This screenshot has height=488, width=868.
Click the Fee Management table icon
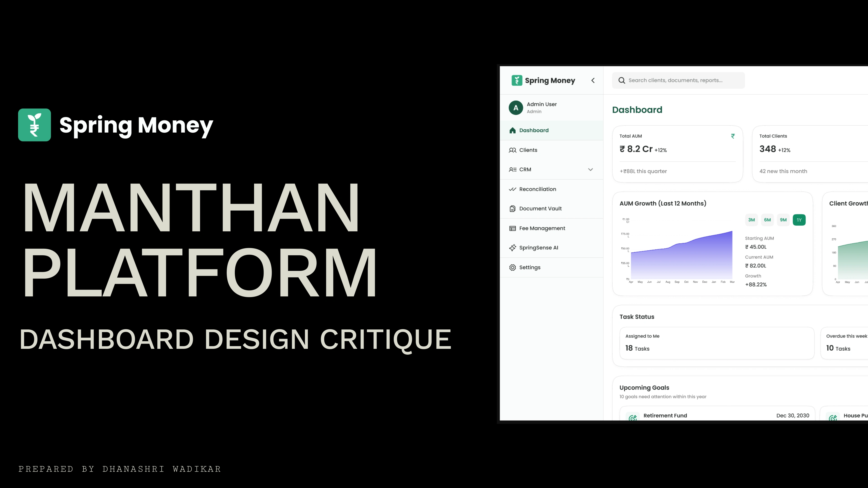tap(512, 228)
